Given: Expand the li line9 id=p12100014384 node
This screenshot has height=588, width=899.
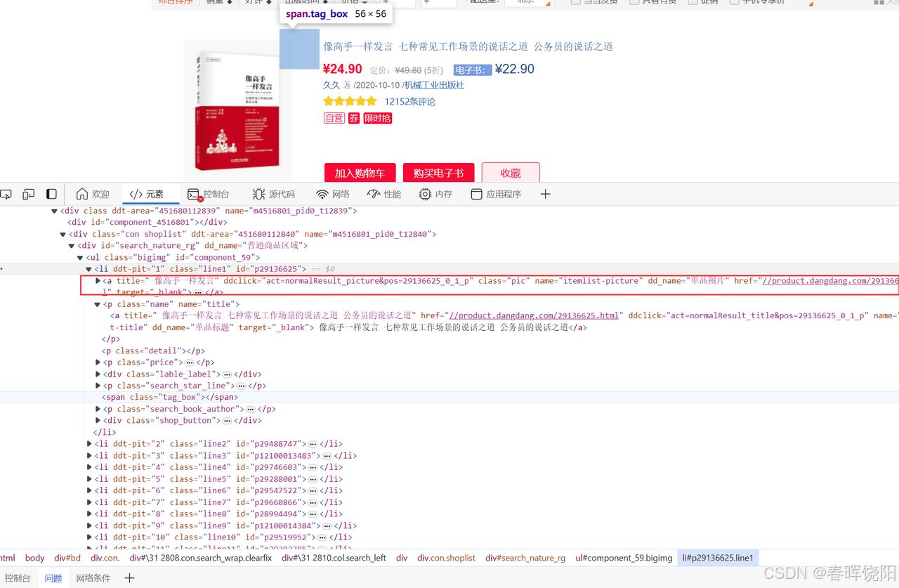Looking at the screenshot, I should (x=89, y=525).
